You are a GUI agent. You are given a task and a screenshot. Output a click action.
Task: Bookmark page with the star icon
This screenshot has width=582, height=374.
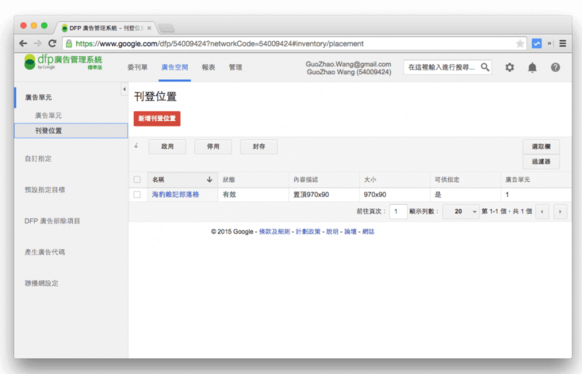pos(520,44)
